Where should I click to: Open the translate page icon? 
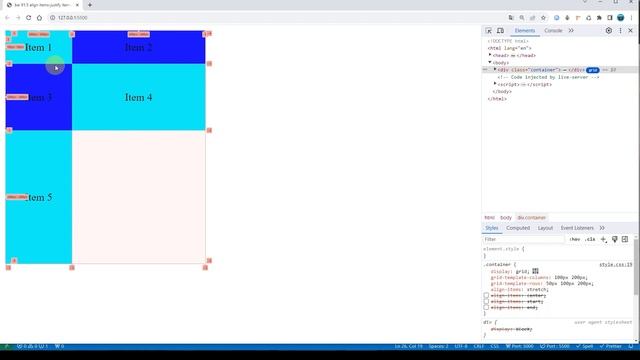click(511, 18)
